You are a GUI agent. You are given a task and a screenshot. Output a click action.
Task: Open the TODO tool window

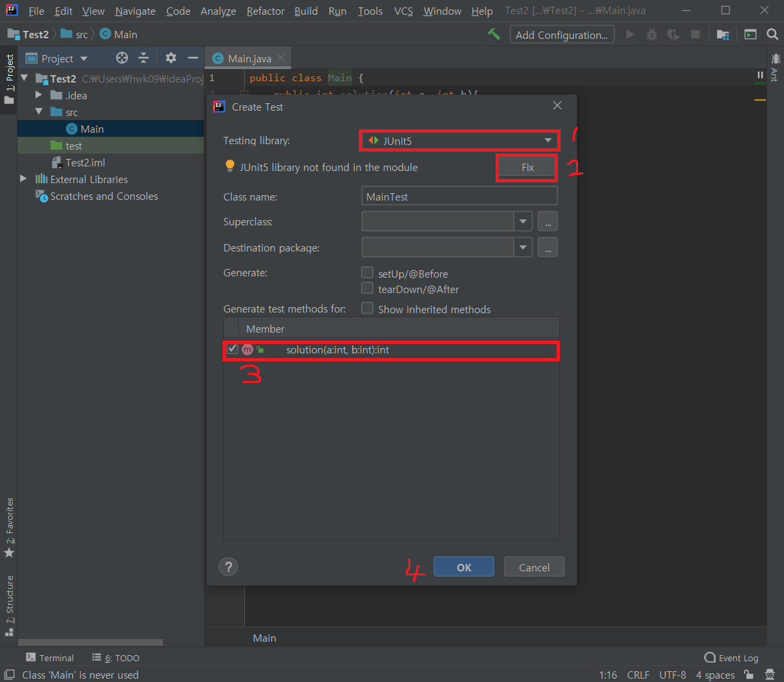point(115,658)
